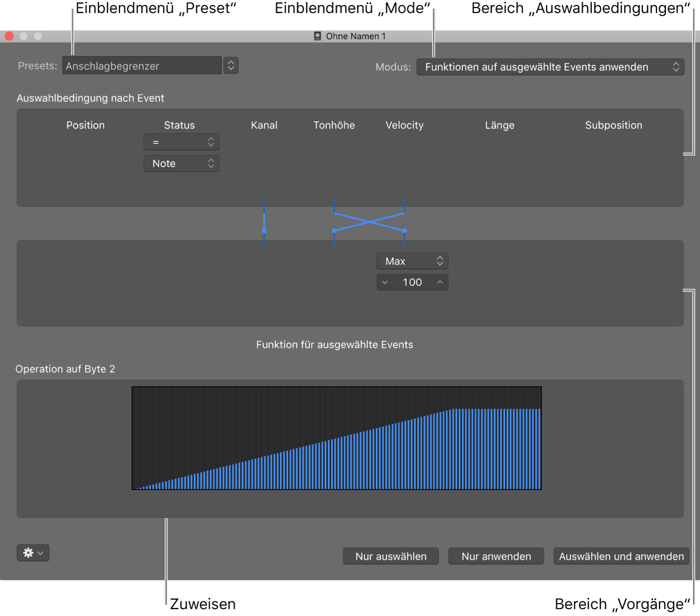Screen dimensions: 700x616
Task: Click the Nur anwenden button
Action: (496, 556)
